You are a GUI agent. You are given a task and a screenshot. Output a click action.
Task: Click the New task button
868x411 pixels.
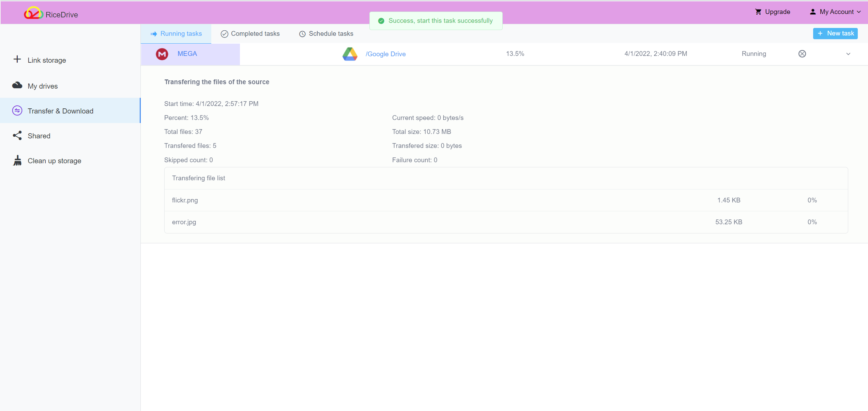tap(836, 33)
